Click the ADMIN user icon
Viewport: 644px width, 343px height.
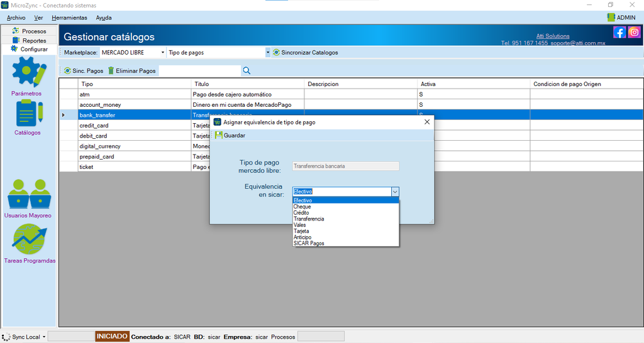[611, 17]
